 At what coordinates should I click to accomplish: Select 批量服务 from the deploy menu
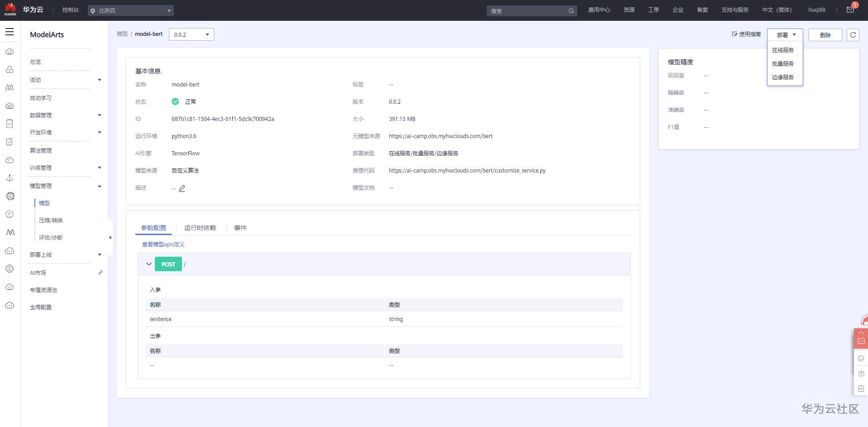(783, 64)
